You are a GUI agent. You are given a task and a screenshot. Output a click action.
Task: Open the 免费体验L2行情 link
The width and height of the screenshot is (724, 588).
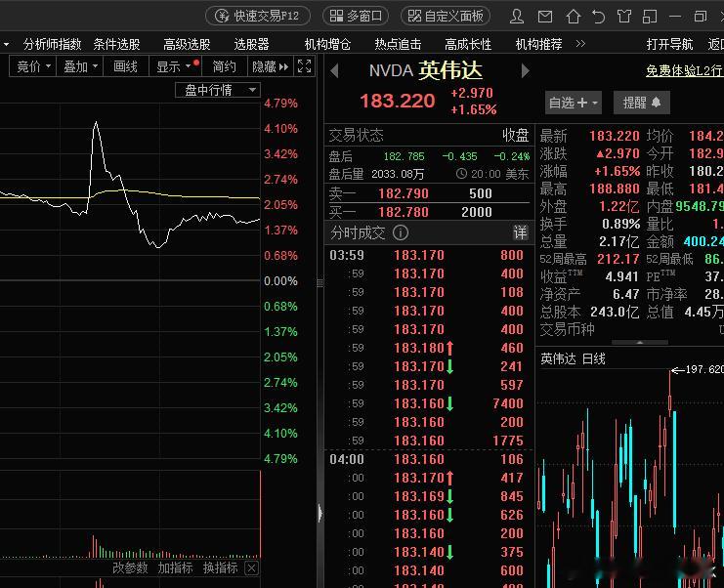click(x=685, y=70)
